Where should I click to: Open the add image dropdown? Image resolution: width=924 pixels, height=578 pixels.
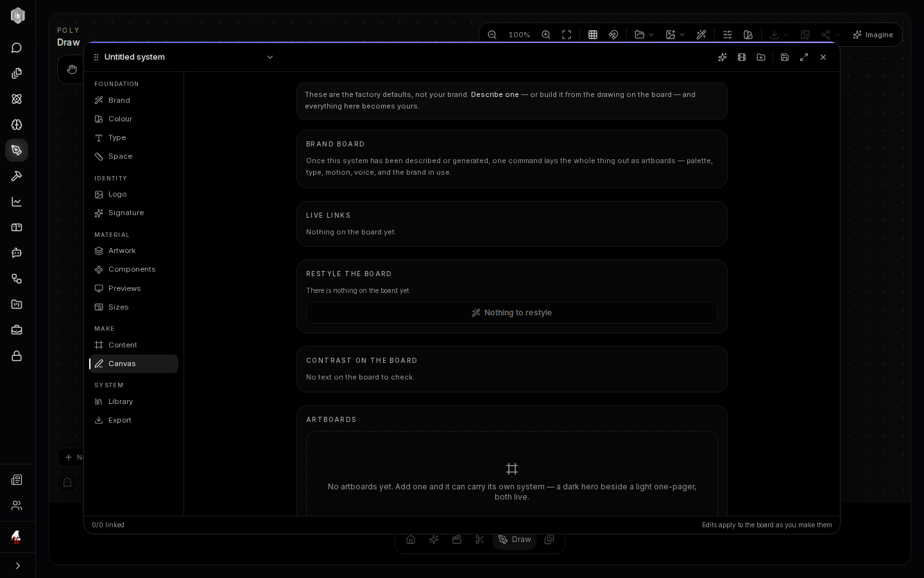675,35
